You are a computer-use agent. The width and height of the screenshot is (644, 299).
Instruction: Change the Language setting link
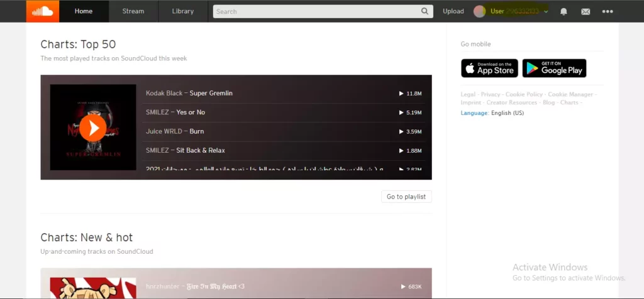[x=474, y=113]
